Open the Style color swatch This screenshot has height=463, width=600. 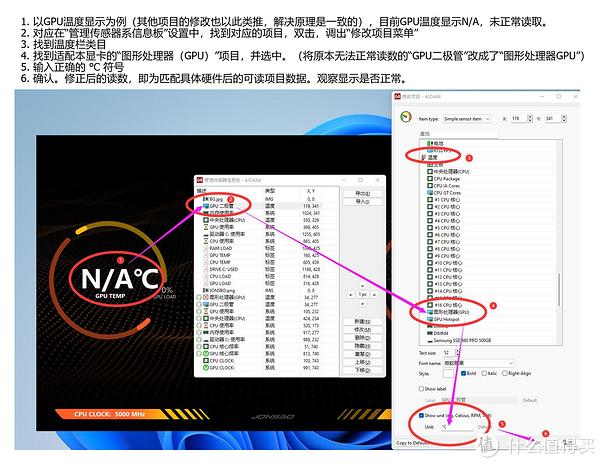click(448, 373)
